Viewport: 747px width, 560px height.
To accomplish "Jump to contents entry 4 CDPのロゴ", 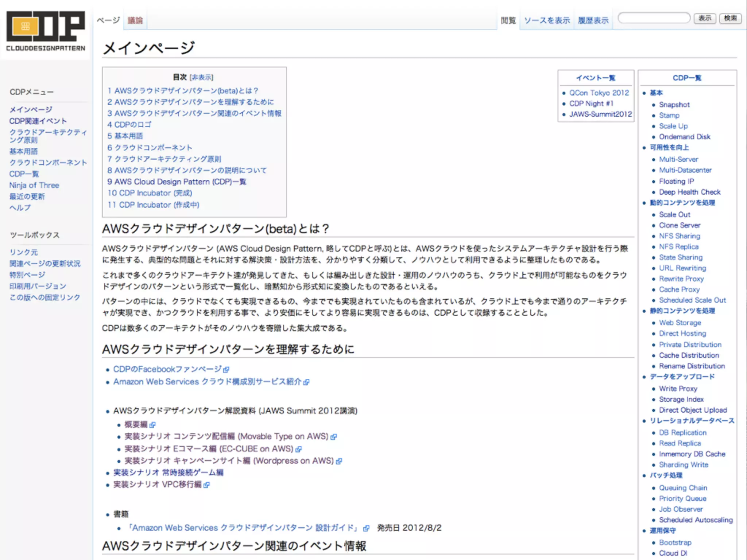I will 129,125.
